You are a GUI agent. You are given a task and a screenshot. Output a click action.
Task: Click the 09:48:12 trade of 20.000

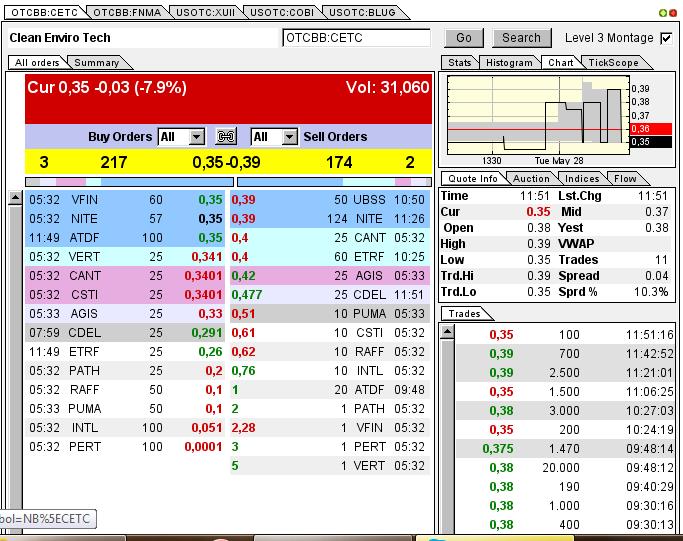(x=565, y=468)
